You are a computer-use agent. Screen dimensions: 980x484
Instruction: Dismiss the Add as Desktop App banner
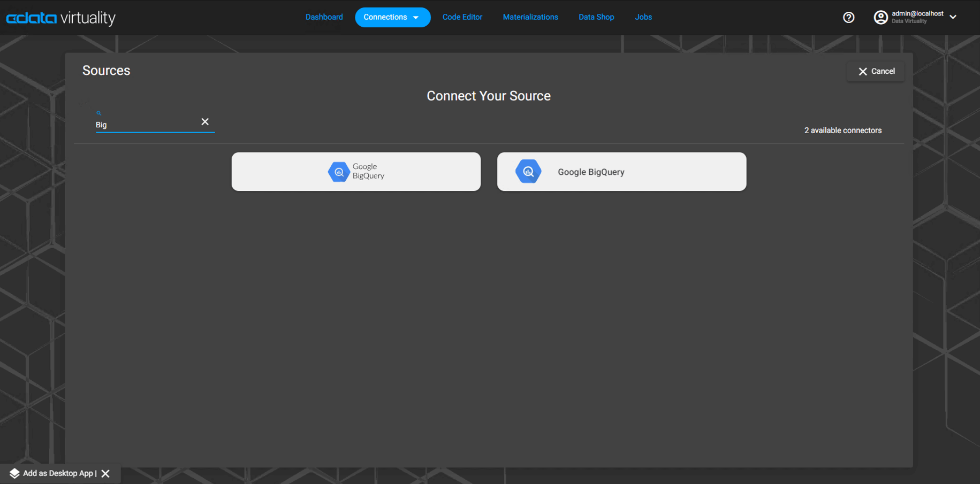[x=105, y=473]
